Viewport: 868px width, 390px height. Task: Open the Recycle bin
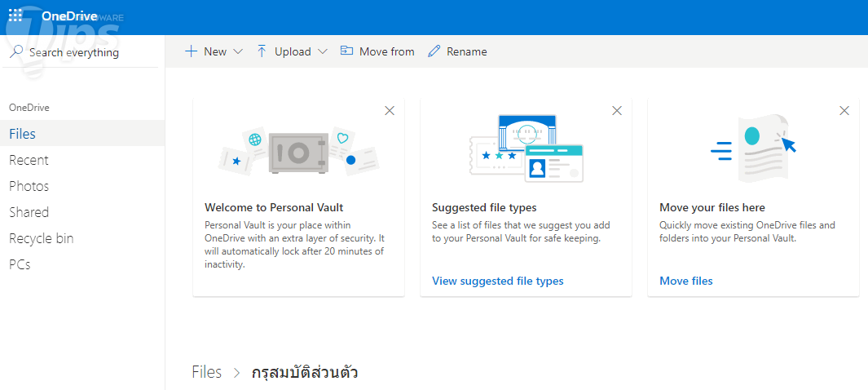(41, 238)
